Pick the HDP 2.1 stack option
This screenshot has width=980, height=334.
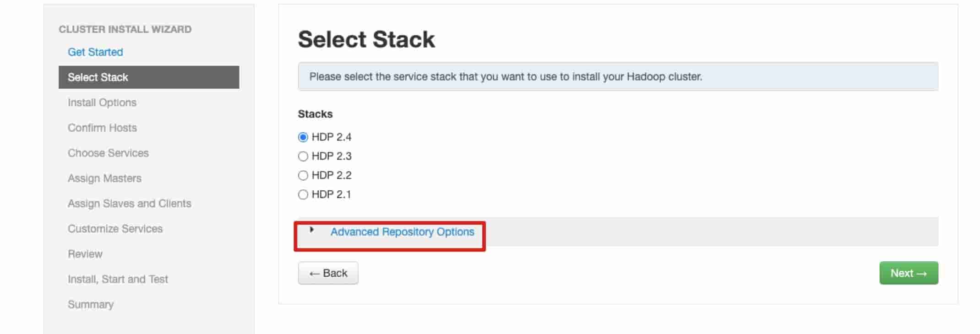(303, 195)
